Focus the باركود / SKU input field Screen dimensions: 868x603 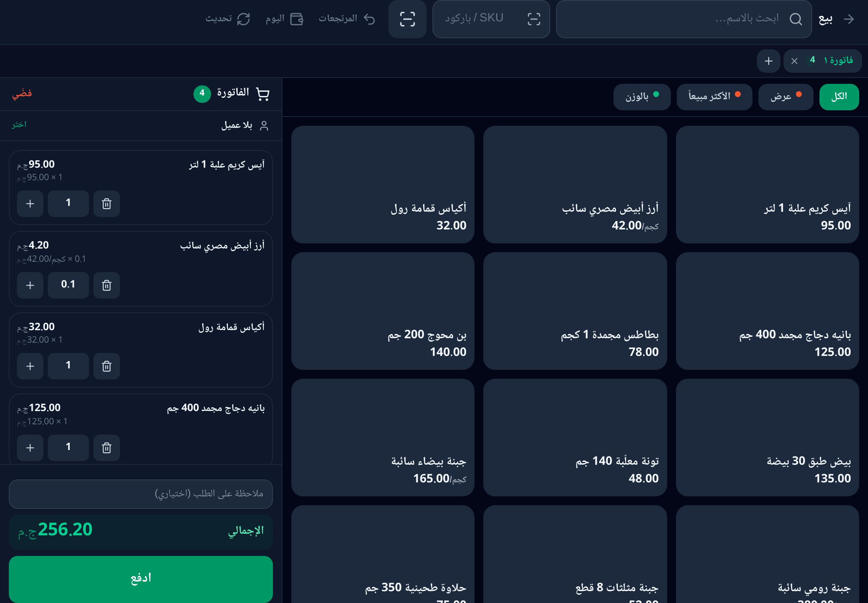click(491, 19)
